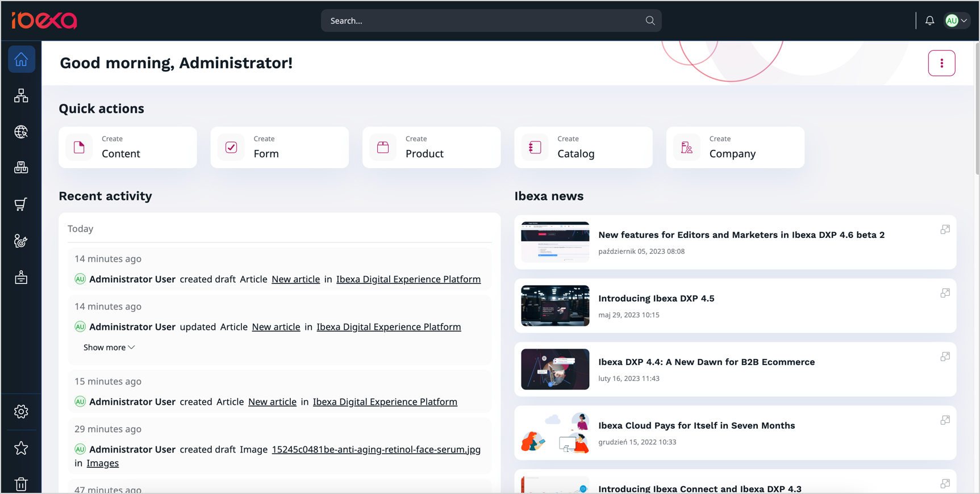Screen dimensions: 980x494
Task: Expand the Show more activity entries
Action: tap(109, 348)
